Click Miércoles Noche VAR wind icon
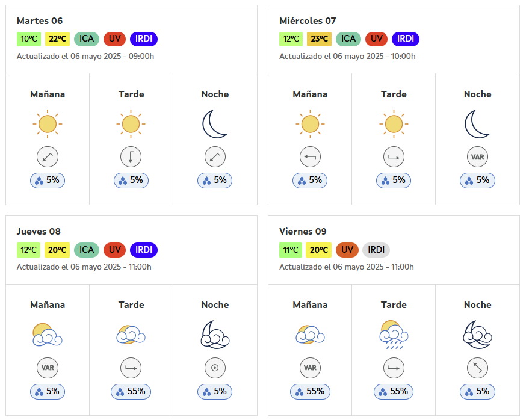The width and height of the screenshot is (526, 420). pyautogui.click(x=477, y=156)
